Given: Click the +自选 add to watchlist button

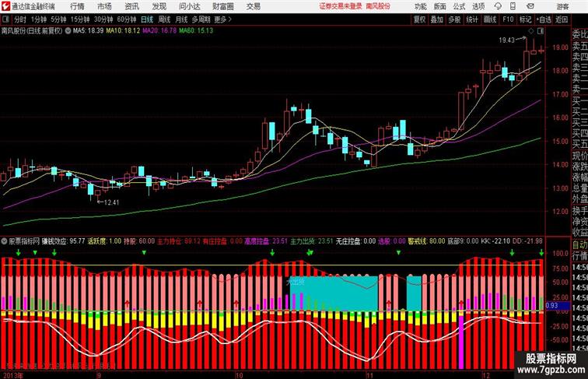Looking at the screenshot, I should coord(544,19).
